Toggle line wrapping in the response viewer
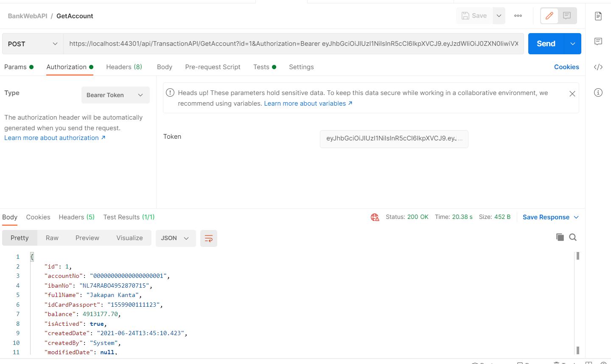The width and height of the screenshot is (611, 364). click(x=208, y=238)
